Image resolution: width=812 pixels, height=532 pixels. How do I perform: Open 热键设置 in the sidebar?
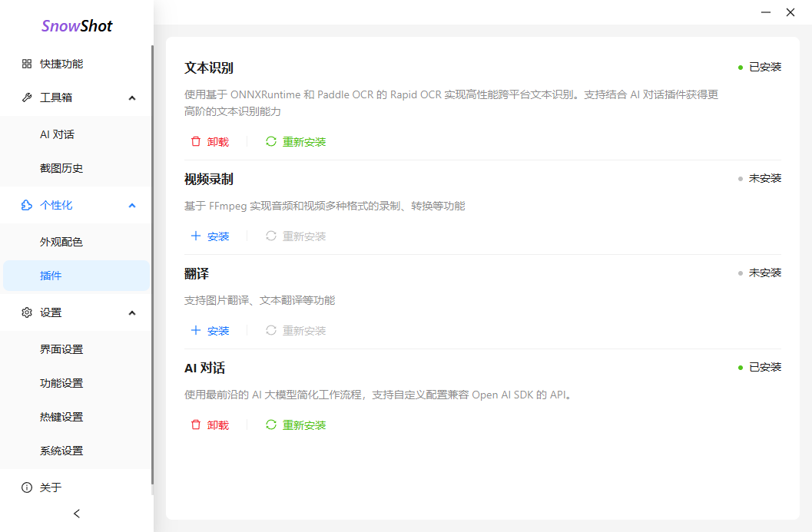[61, 417]
